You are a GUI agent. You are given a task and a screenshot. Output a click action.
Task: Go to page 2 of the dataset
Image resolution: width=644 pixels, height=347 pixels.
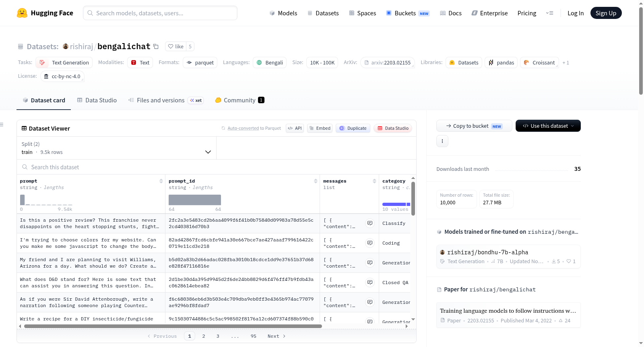coord(204,336)
